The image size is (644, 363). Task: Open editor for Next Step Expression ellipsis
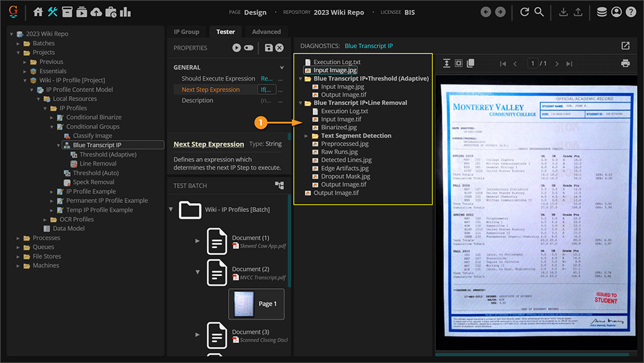[281, 90]
